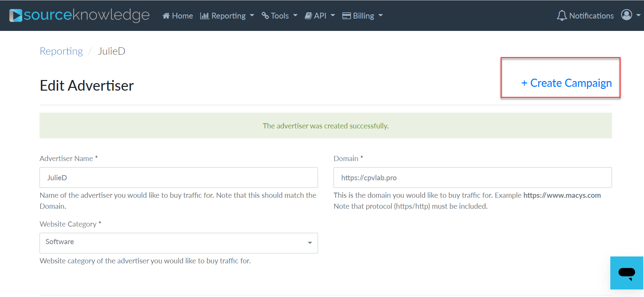Click the Advertiser Name input field
The height and width of the screenshot is (297, 644).
tap(178, 178)
